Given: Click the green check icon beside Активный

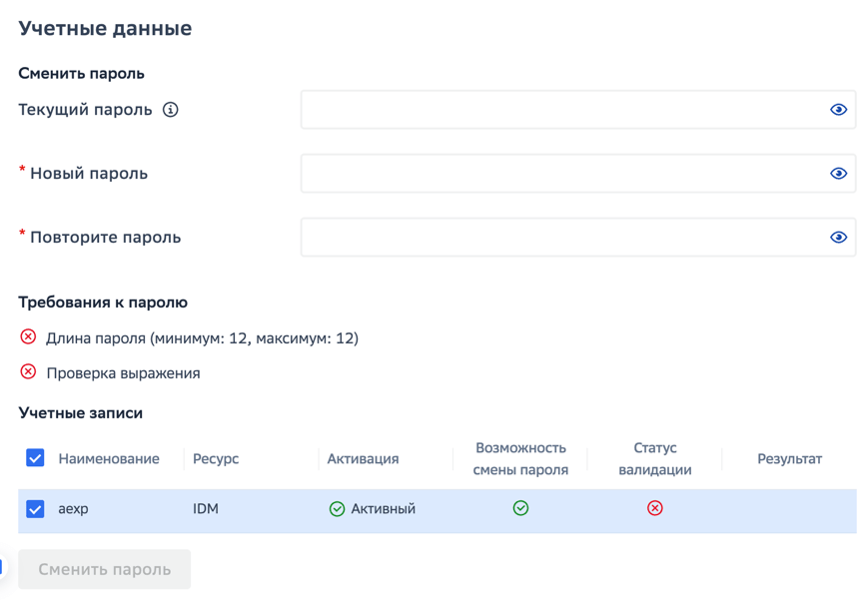Looking at the screenshot, I should 337,508.
